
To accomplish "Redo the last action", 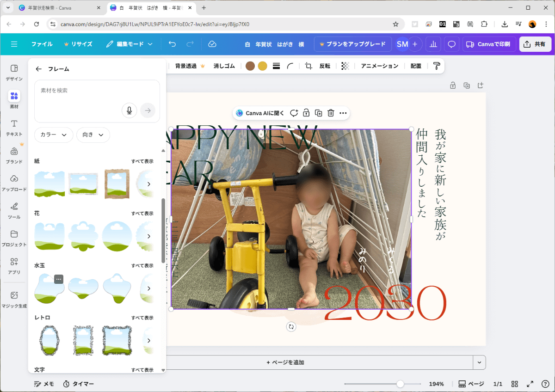I will (190, 44).
